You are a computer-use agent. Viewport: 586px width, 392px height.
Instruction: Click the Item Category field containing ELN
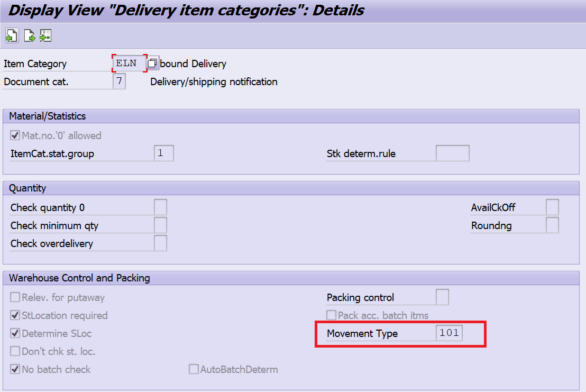(129, 63)
